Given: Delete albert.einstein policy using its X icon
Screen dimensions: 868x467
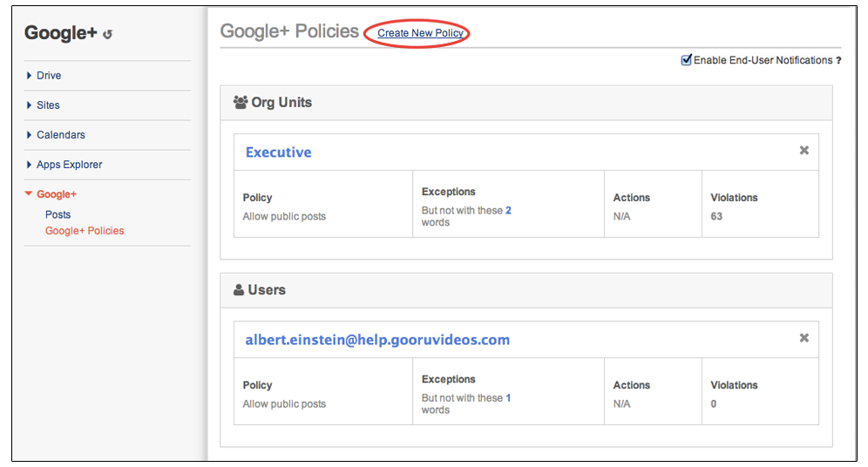Looking at the screenshot, I should [x=804, y=338].
